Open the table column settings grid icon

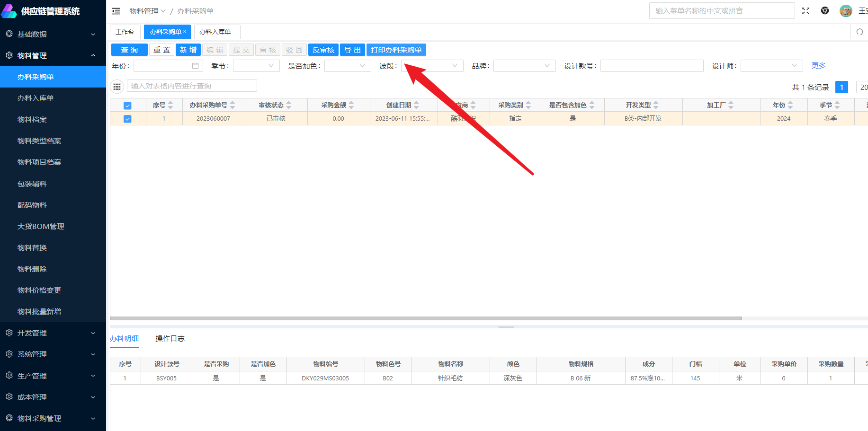[x=117, y=86]
